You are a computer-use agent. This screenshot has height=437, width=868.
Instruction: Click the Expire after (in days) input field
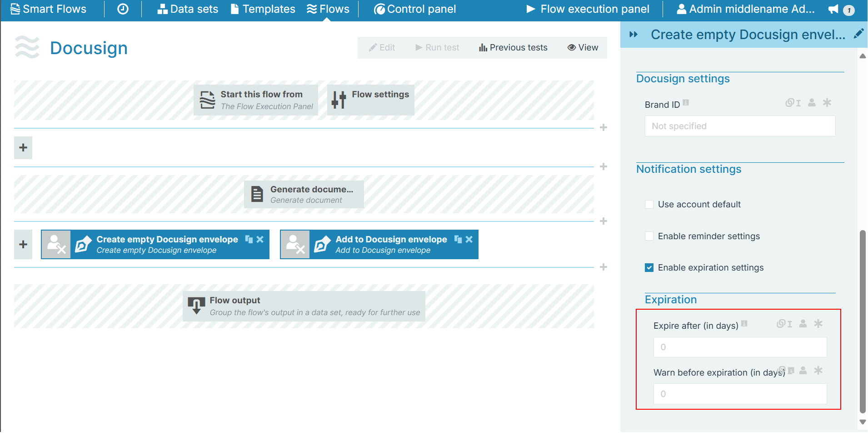click(x=740, y=347)
